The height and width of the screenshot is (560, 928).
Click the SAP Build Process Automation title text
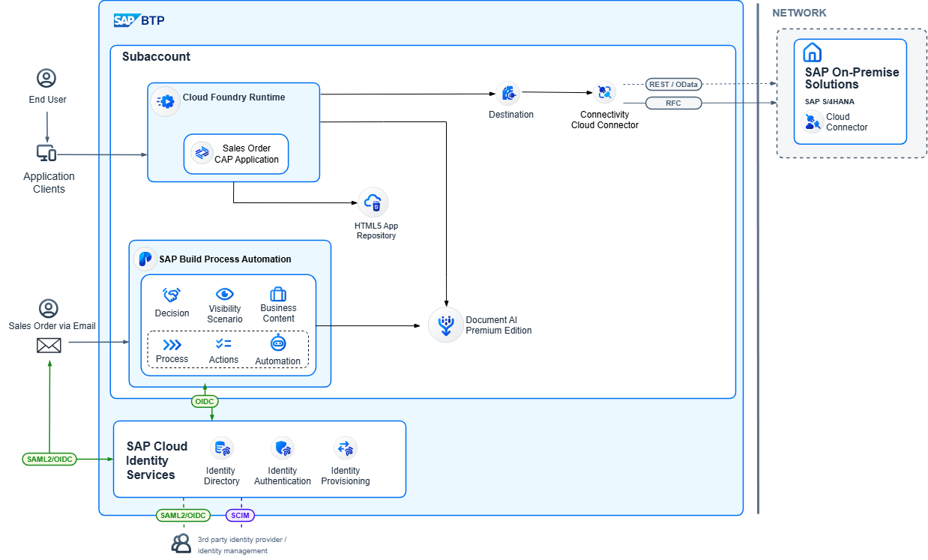tap(225, 259)
